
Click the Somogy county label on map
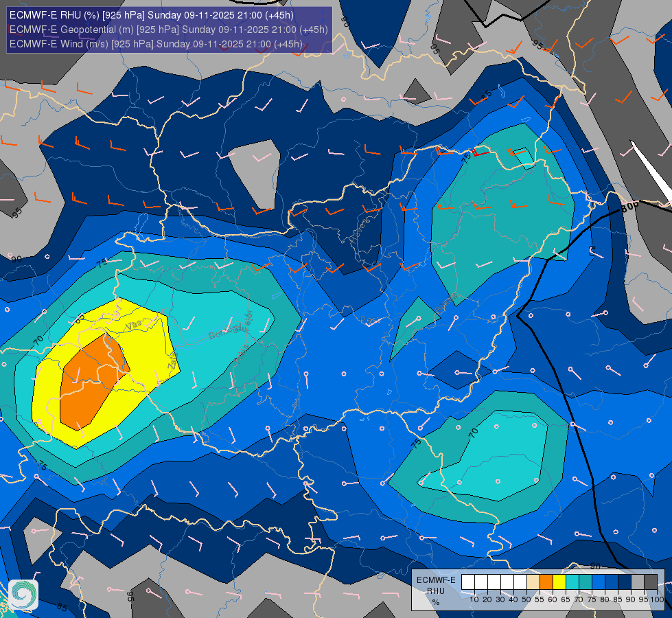pos(228,332)
